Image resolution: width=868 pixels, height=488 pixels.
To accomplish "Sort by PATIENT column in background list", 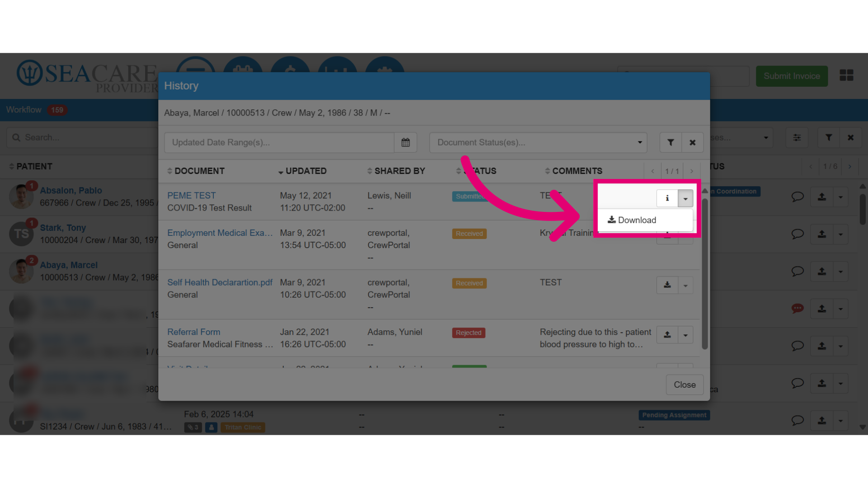I will (30, 166).
